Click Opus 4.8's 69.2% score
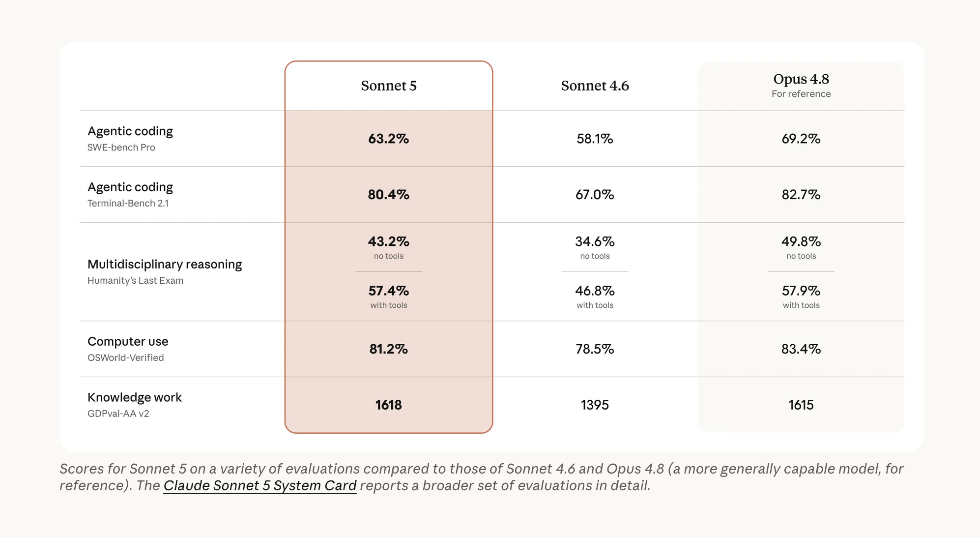The height and width of the screenshot is (537, 980). (x=801, y=139)
